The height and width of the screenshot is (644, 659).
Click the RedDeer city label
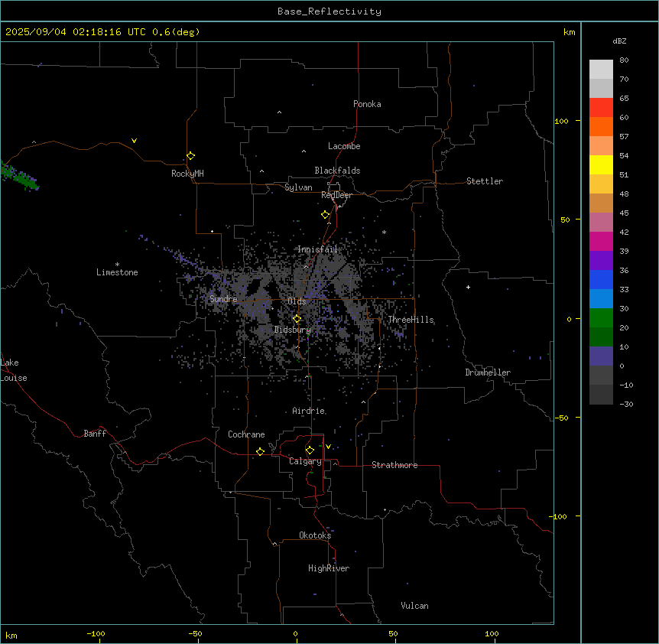pyautogui.click(x=336, y=195)
